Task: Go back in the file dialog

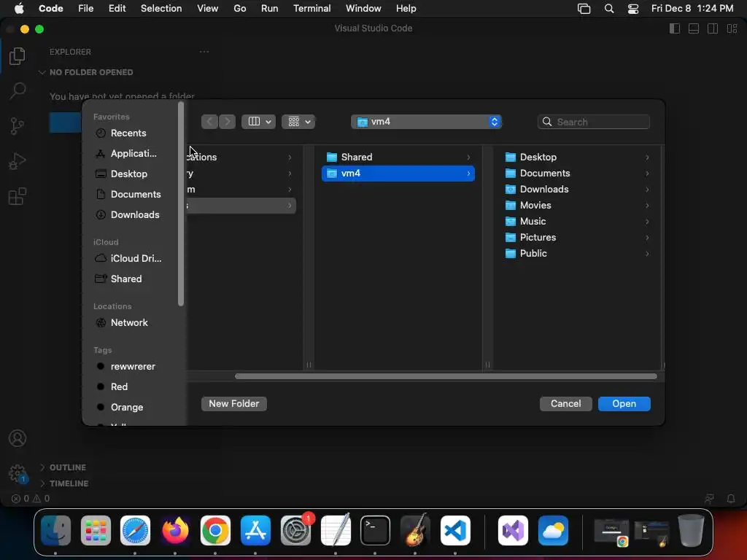Action: (x=209, y=122)
